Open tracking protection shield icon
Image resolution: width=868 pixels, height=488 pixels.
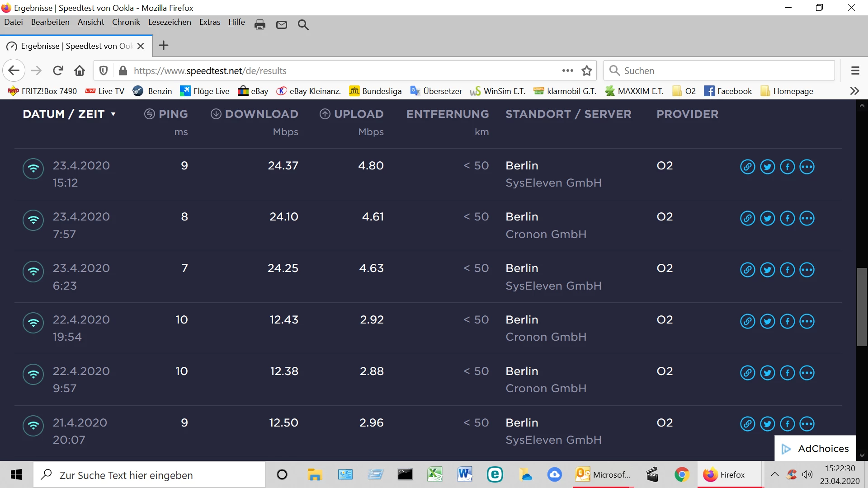pyautogui.click(x=104, y=70)
